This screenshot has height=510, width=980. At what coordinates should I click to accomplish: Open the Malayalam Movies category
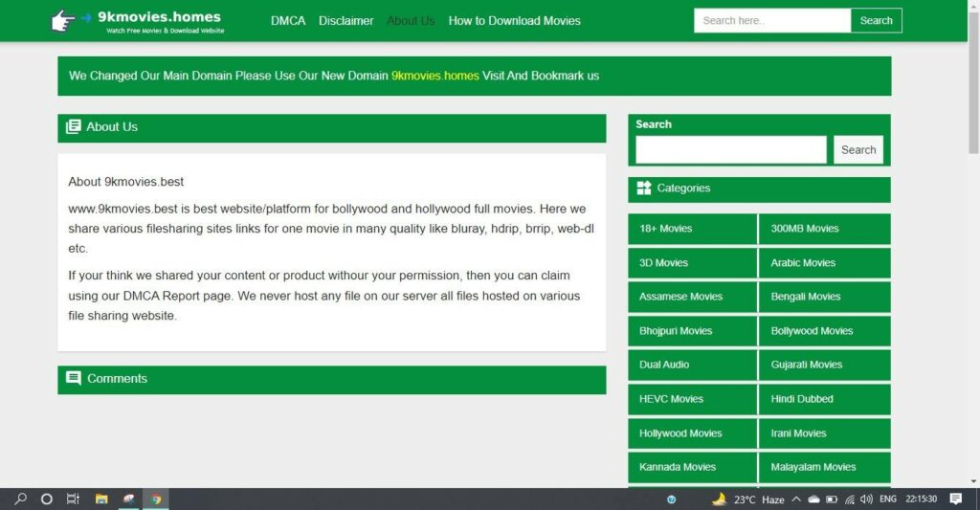point(824,468)
